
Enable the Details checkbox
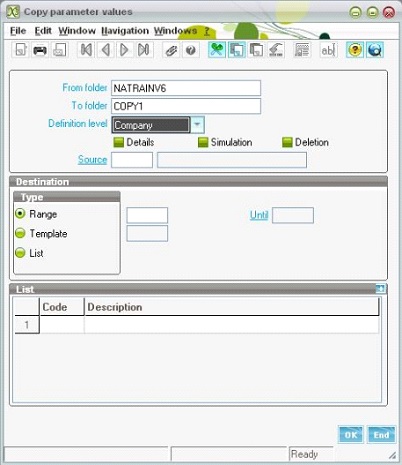(118, 142)
